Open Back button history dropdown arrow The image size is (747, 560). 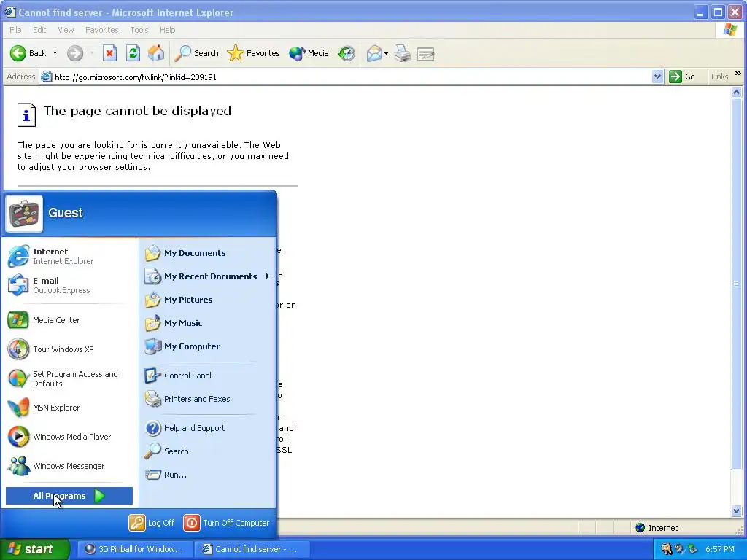coord(55,53)
